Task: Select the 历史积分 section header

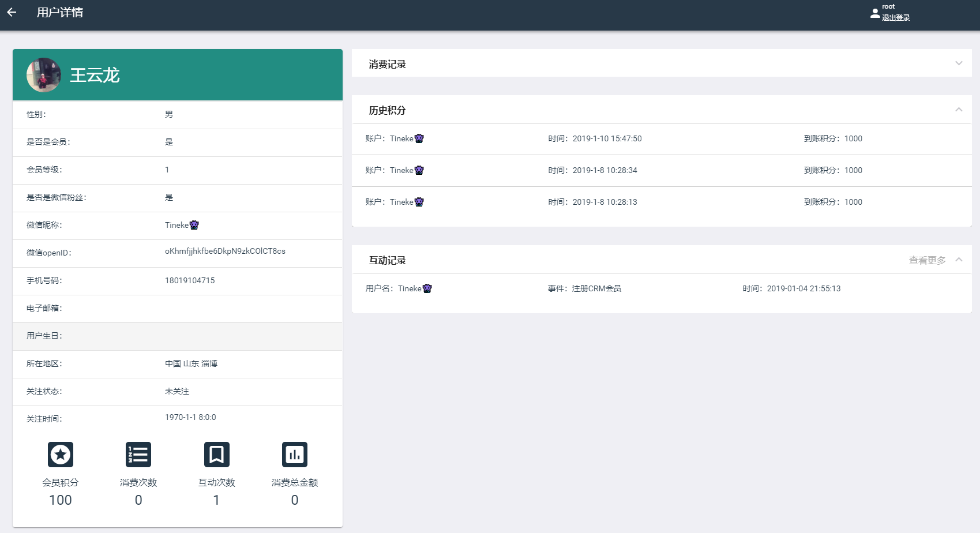Action: [388, 110]
